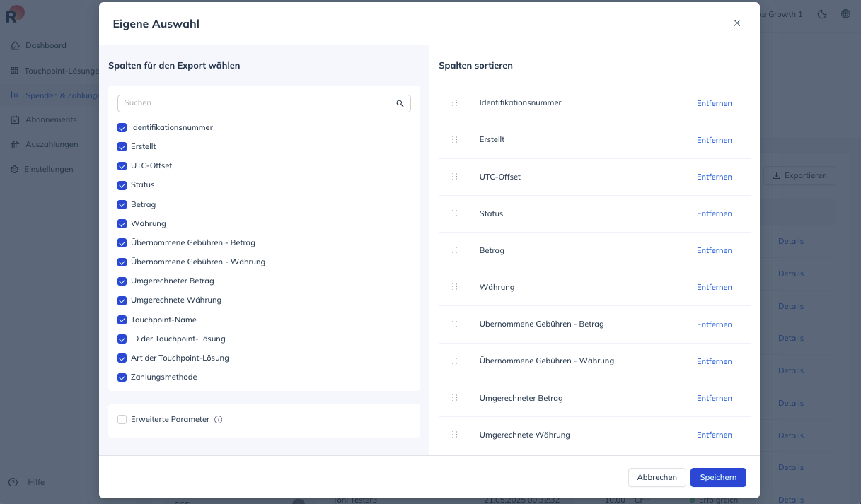Open Hilfe at sidebar bottom
The image size is (861, 504).
tap(36, 483)
